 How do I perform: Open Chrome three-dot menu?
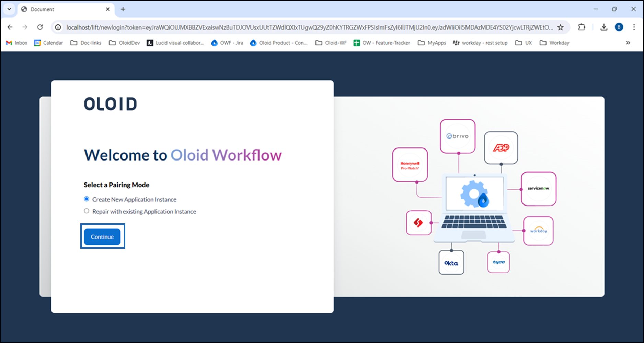click(634, 27)
